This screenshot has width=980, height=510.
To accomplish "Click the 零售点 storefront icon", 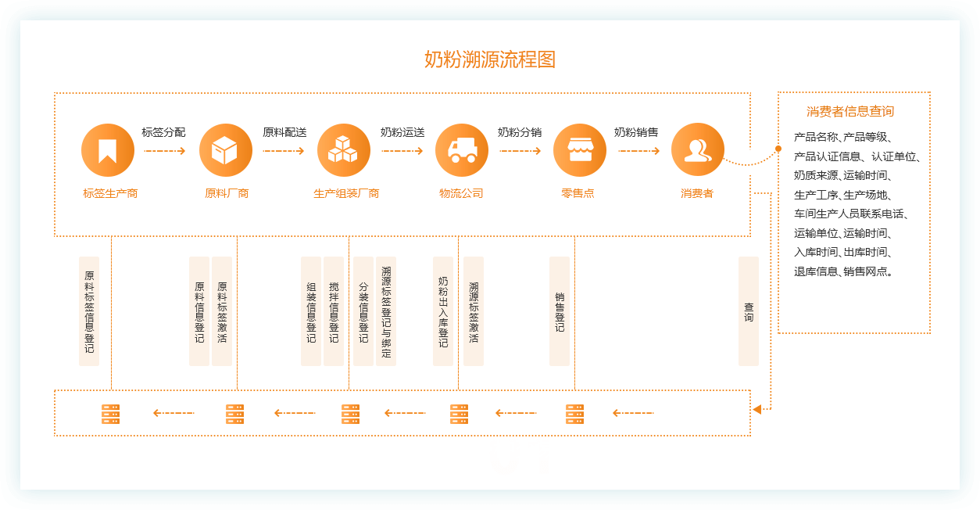I will pos(580,150).
